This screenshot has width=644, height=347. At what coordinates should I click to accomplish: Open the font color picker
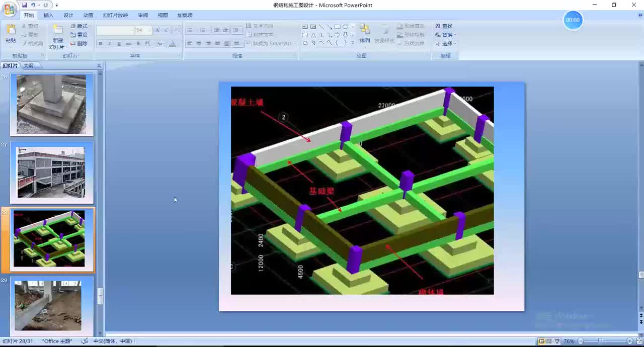click(173, 44)
